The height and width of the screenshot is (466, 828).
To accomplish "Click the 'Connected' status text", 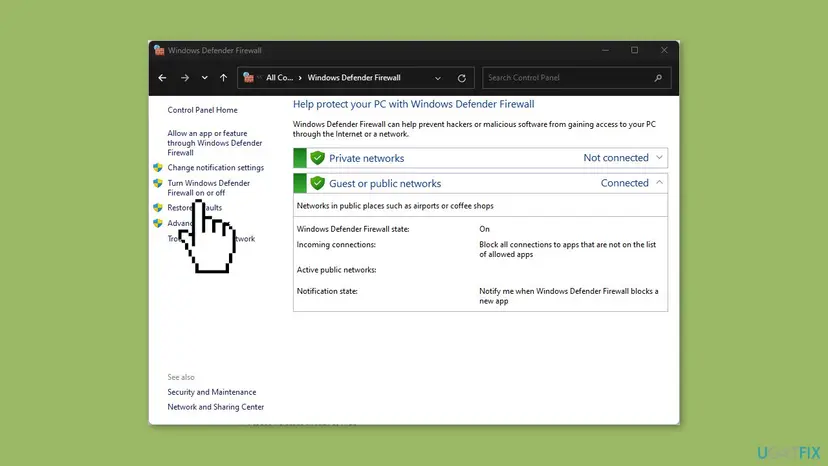I will 624,183.
